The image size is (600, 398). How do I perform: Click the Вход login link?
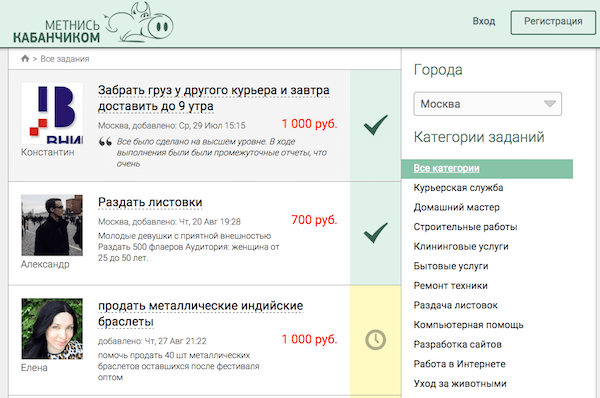pos(484,21)
